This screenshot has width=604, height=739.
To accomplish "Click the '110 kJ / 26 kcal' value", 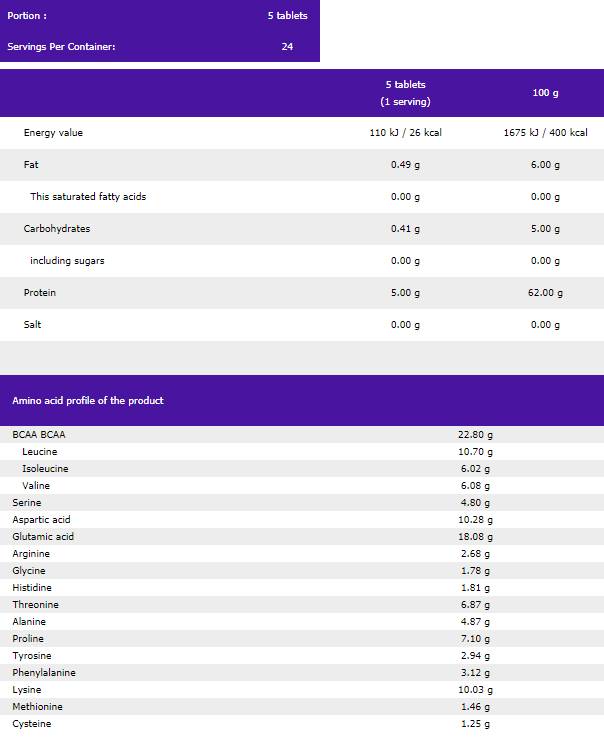I will 405,133.
